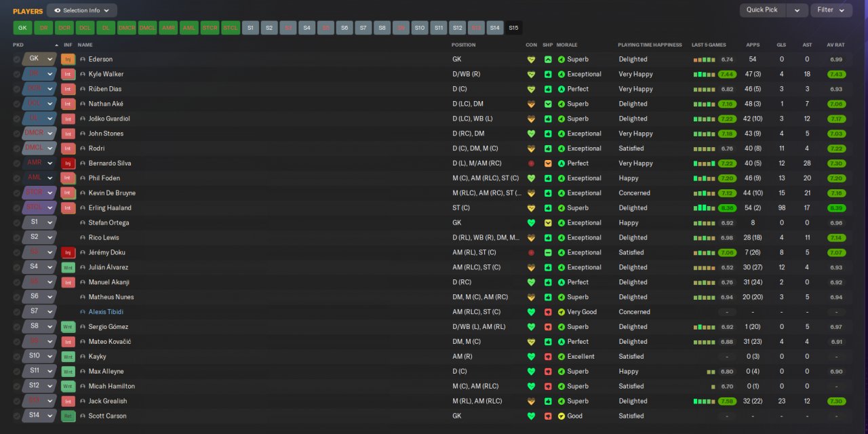This screenshot has width=868, height=434.
Task: Click Jérémy Doku's red condition icon
Action: click(531, 252)
